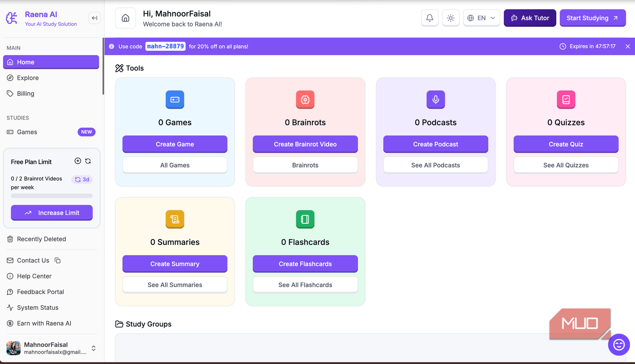Image resolution: width=635 pixels, height=364 pixels.
Task: Expand the MahnoorFaisal account menu
Action: coord(94,348)
